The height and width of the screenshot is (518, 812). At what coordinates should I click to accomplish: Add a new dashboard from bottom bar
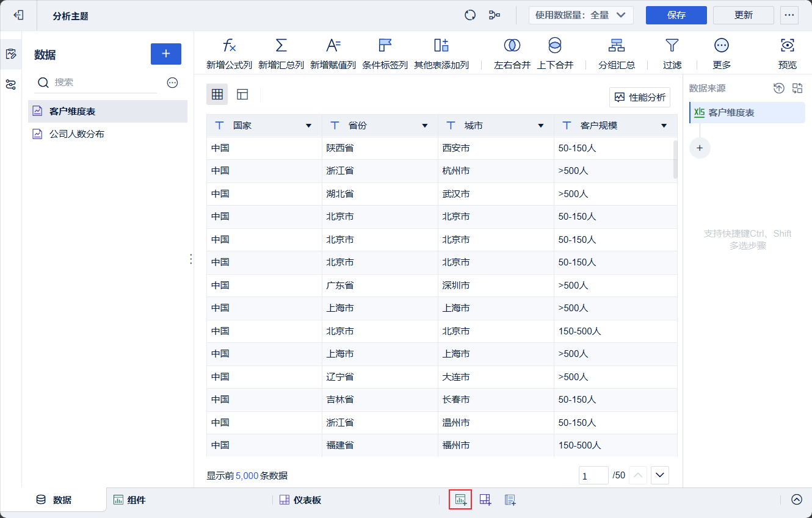[x=485, y=500]
